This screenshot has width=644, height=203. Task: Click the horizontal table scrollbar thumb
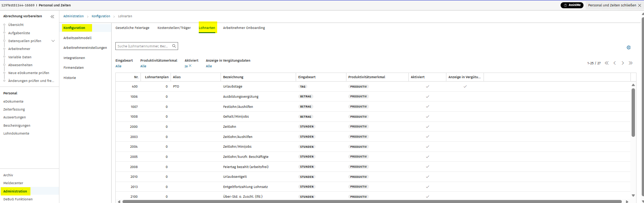372,201
